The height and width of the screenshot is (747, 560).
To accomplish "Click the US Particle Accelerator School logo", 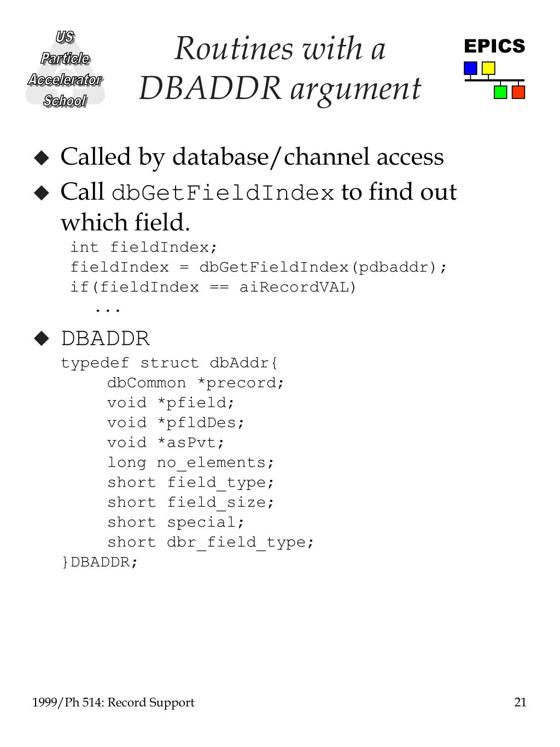I will (65, 69).
